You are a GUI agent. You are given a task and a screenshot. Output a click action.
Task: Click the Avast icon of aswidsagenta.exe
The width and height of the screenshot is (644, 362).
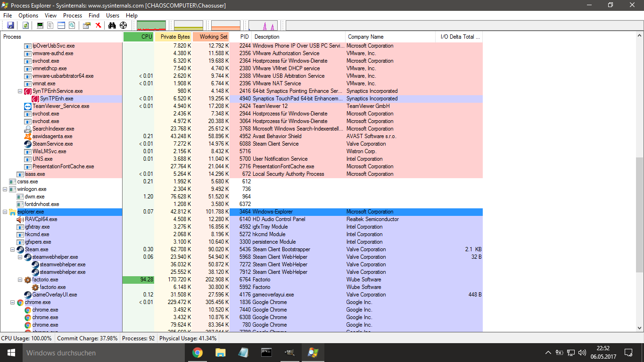tap(28, 136)
